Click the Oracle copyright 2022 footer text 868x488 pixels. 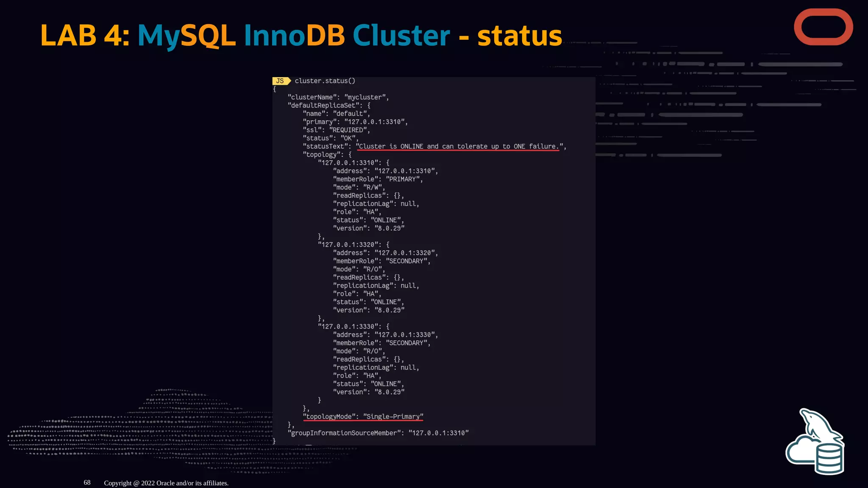pyautogui.click(x=166, y=483)
